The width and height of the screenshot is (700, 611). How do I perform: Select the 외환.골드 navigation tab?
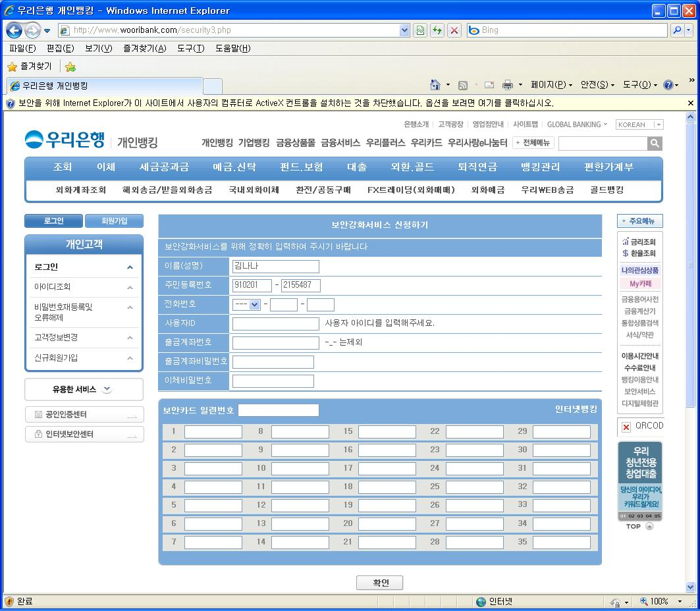[x=412, y=167]
